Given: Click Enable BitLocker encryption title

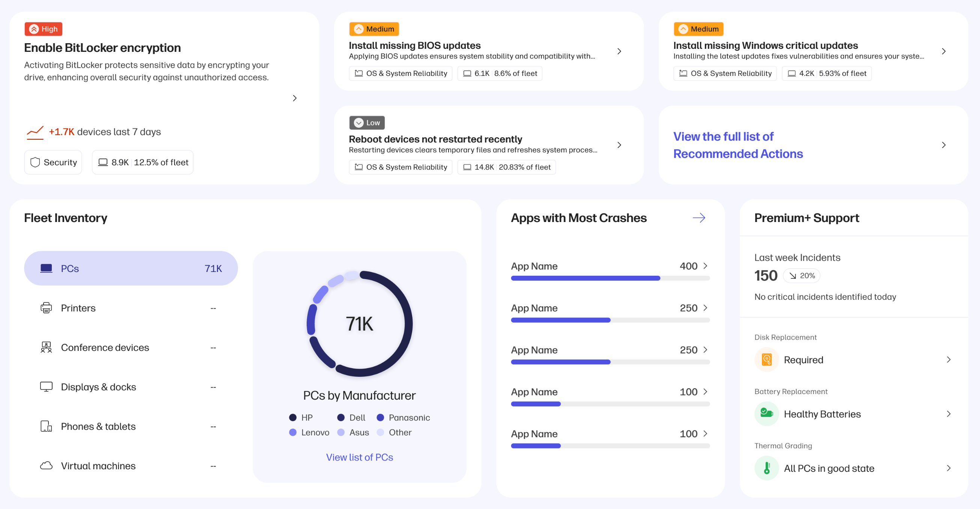Looking at the screenshot, I should click(x=102, y=48).
